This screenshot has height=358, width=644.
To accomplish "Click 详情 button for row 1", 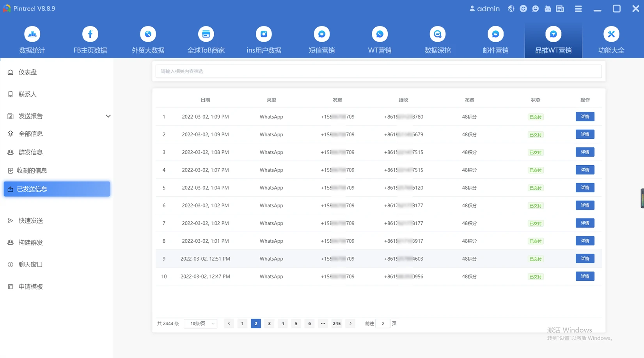I will coord(585,116).
